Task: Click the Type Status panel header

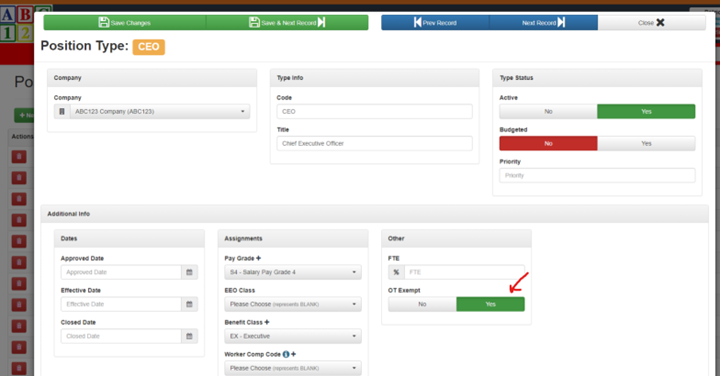Action: 597,78
